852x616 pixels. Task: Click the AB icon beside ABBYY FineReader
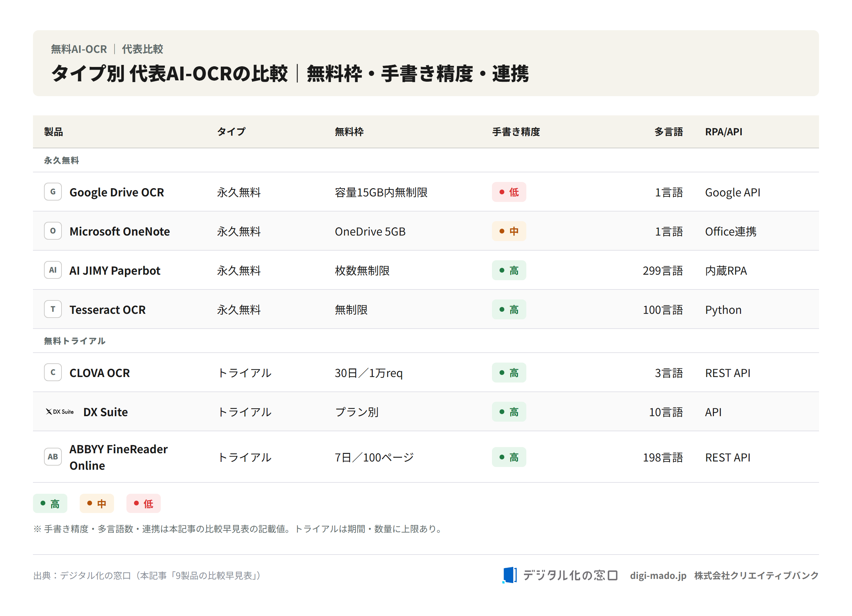pyautogui.click(x=53, y=457)
